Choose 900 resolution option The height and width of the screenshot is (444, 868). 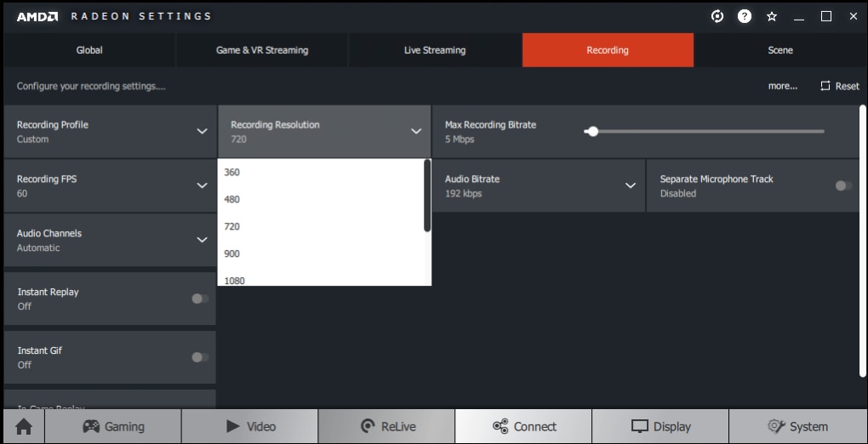tap(321, 253)
